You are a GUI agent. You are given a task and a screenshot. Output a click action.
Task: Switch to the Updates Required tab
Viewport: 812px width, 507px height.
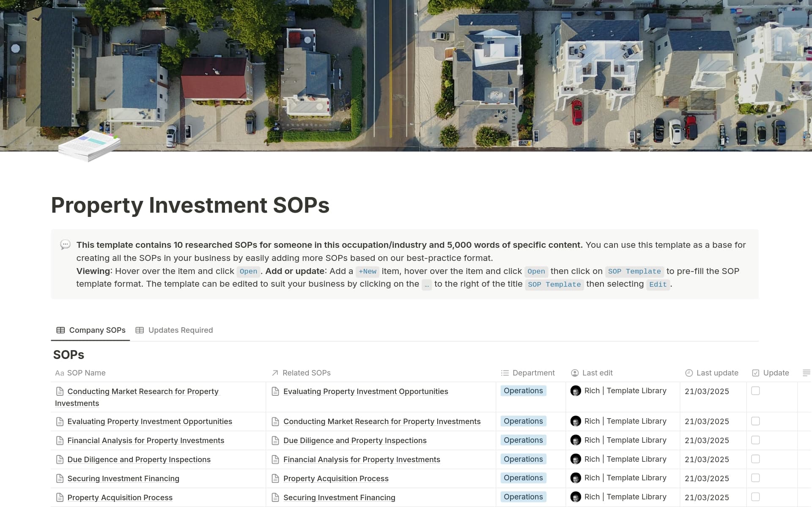click(x=180, y=330)
